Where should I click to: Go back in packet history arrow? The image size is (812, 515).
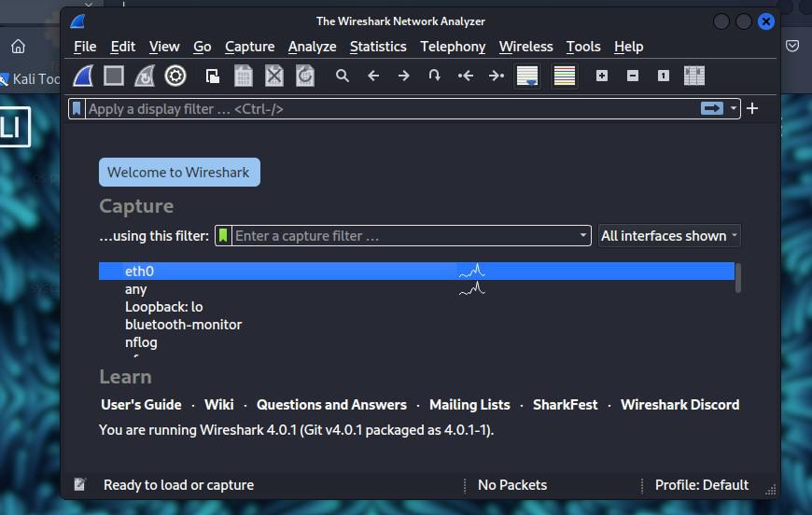[373, 77]
